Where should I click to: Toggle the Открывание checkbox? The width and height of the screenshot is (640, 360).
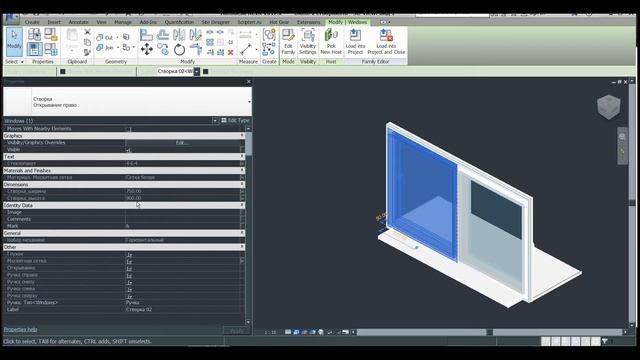click(x=129, y=268)
